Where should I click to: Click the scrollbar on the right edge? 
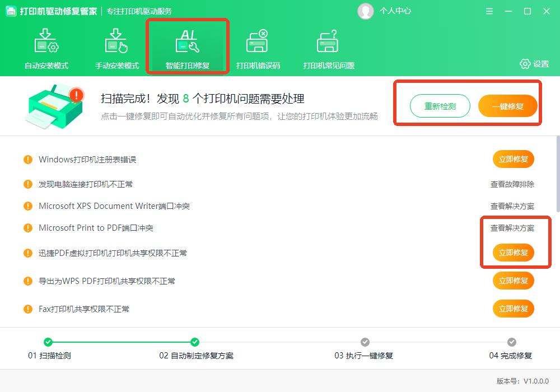(x=557, y=168)
